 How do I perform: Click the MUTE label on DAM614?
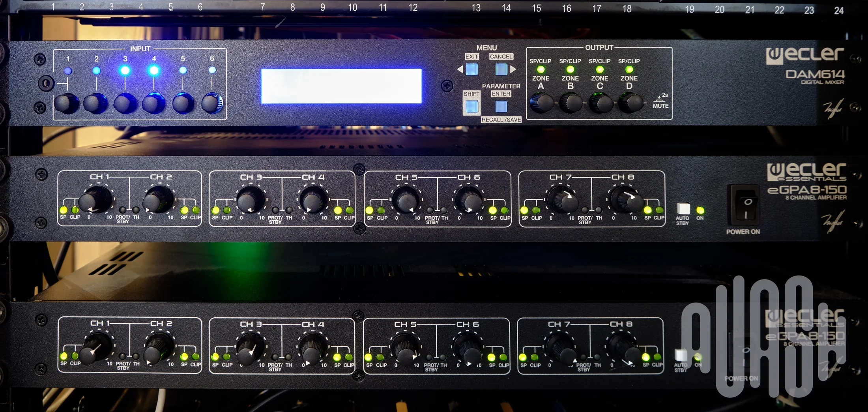coord(660,106)
